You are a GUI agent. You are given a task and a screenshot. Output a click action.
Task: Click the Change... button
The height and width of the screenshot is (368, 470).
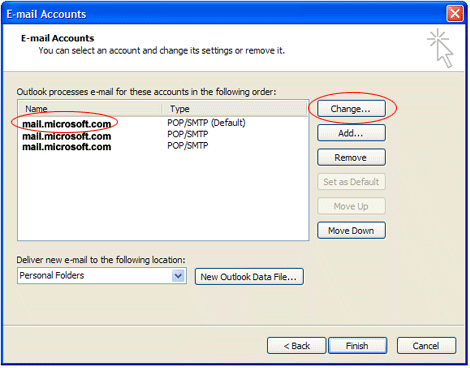coord(351,109)
